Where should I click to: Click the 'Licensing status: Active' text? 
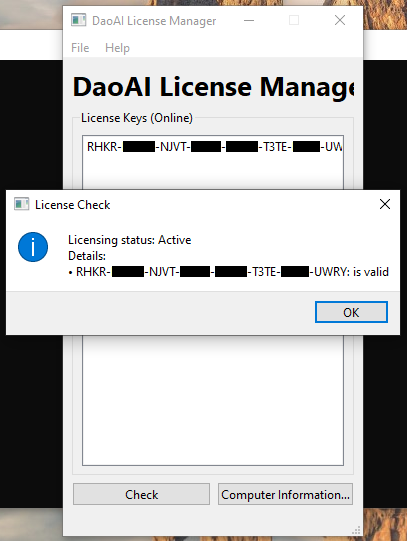point(129,240)
